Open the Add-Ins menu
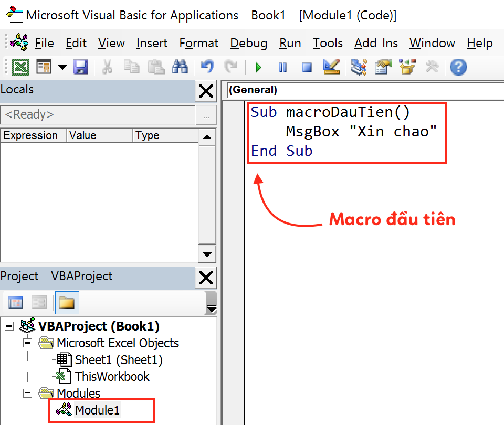Image resolution: width=504 pixels, height=425 pixels. 376,43
